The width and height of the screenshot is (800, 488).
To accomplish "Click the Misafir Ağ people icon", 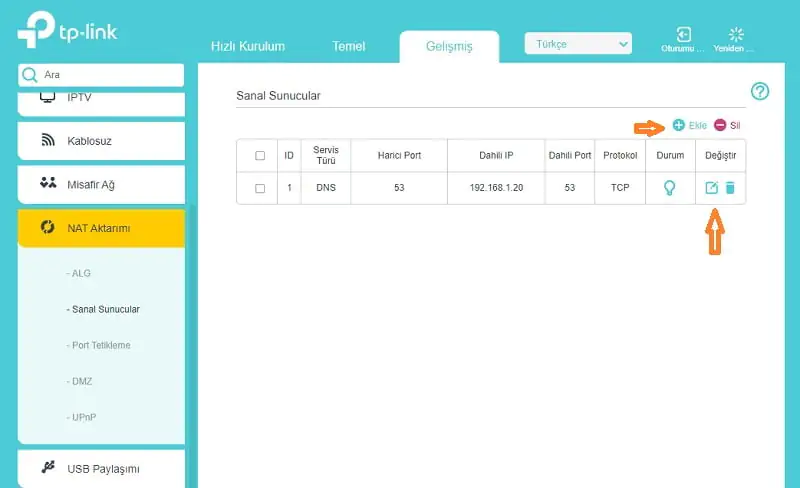I will point(48,183).
